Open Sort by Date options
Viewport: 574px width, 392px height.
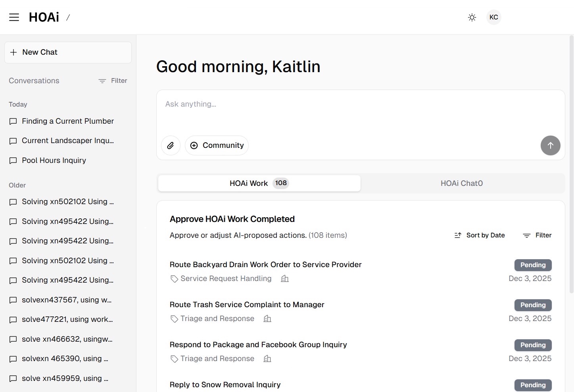click(480, 235)
